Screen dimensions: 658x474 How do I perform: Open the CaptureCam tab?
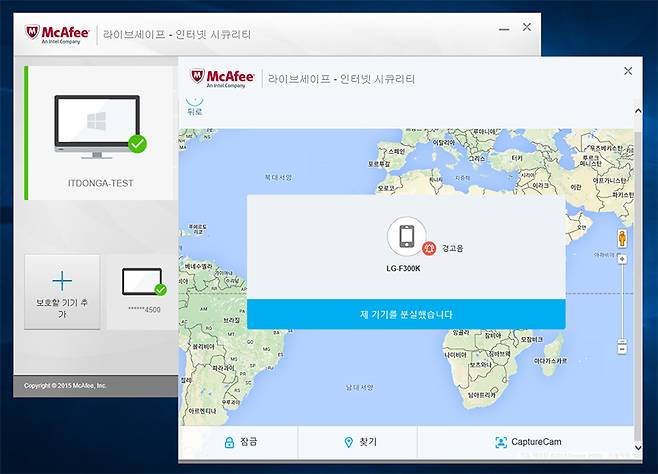[x=528, y=441]
